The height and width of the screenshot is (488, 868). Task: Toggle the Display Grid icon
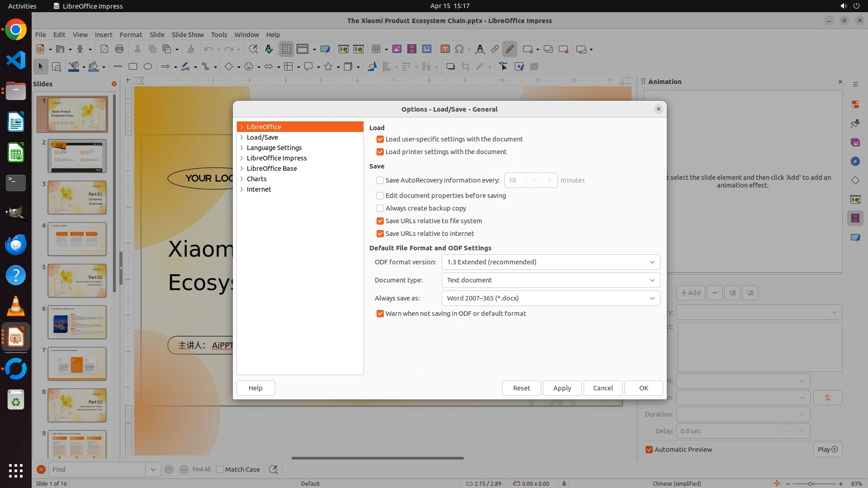287,49
